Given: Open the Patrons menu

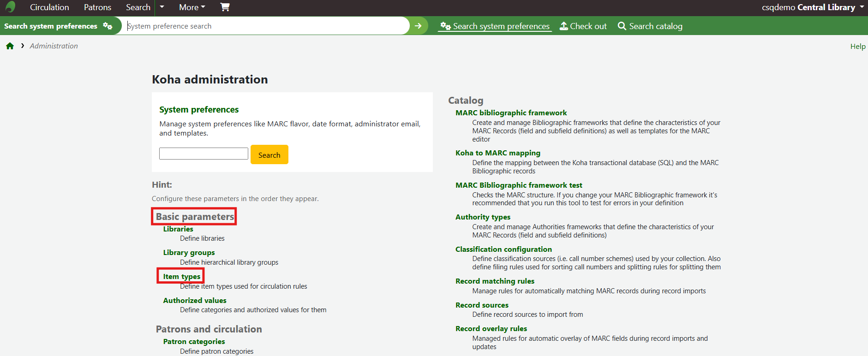Looking at the screenshot, I should click(97, 7).
